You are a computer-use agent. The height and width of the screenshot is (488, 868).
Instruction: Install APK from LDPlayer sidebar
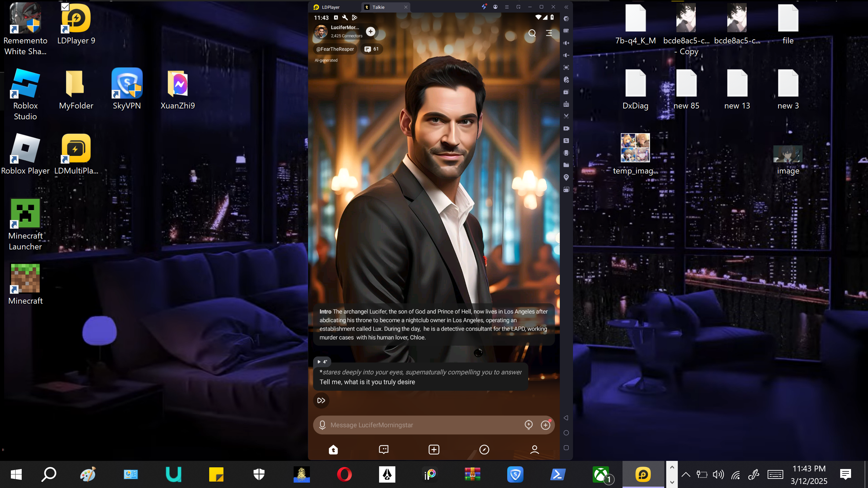566,104
